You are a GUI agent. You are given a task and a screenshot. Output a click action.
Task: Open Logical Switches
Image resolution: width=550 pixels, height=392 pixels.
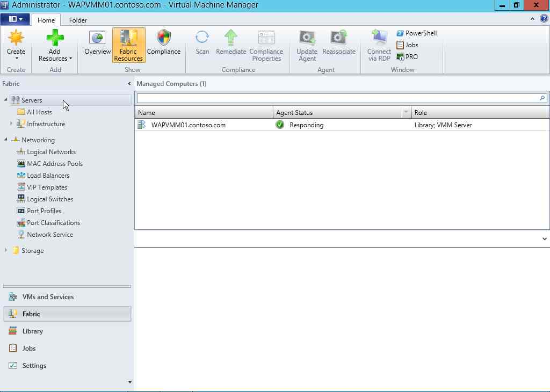click(x=45, y=199)
